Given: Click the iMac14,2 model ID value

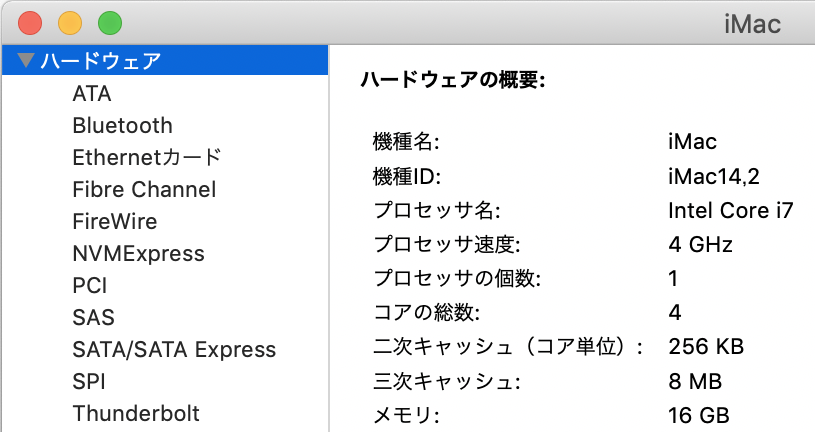Looking at the screenshot, I should point(714,176).
